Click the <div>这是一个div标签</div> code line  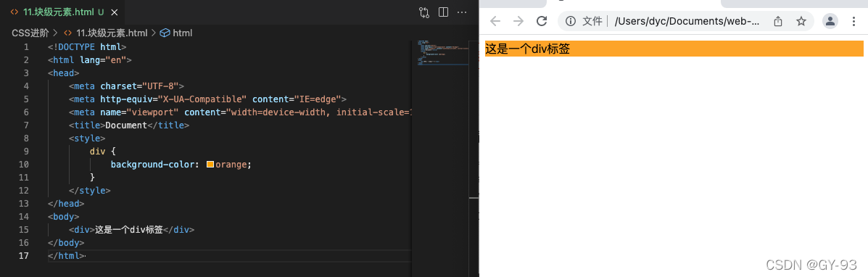132,230
